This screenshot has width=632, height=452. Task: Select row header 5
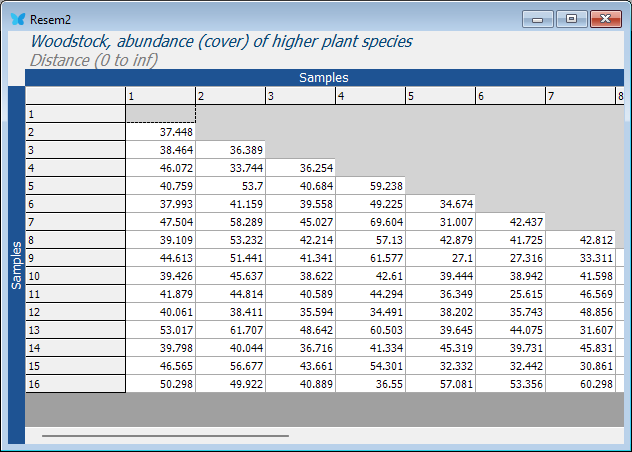pyautogui.click(x=75, y=185)
